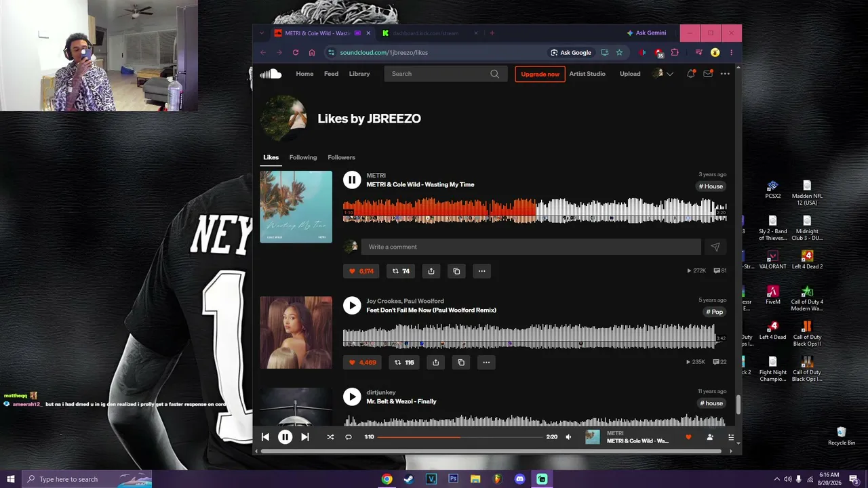868x488 pixels.
Task: Open the SoundCloud header three-dot menu
Action: tap(725, 74)
